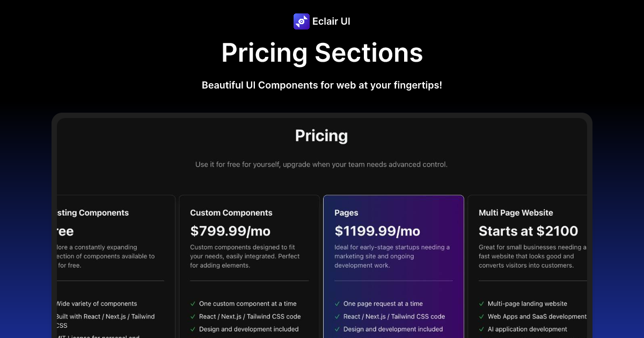
Task: Click the "$799.99/mo" price text
Action: (x=230, y=231)
